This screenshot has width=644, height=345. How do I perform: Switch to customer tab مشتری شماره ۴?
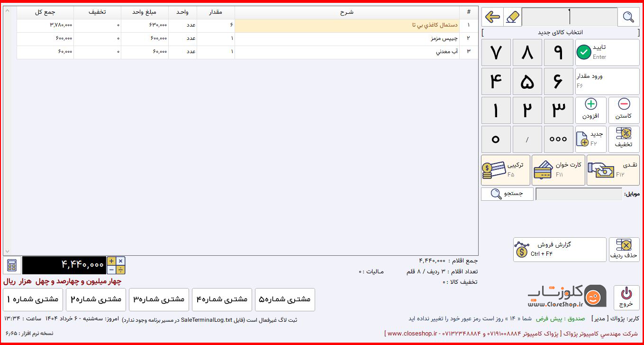(x=222, y=299)
